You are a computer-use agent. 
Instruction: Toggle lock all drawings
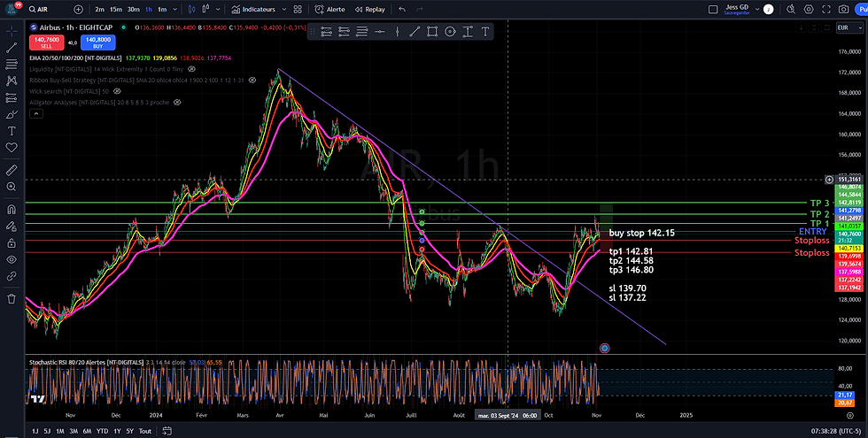click(x=11, y=242)
